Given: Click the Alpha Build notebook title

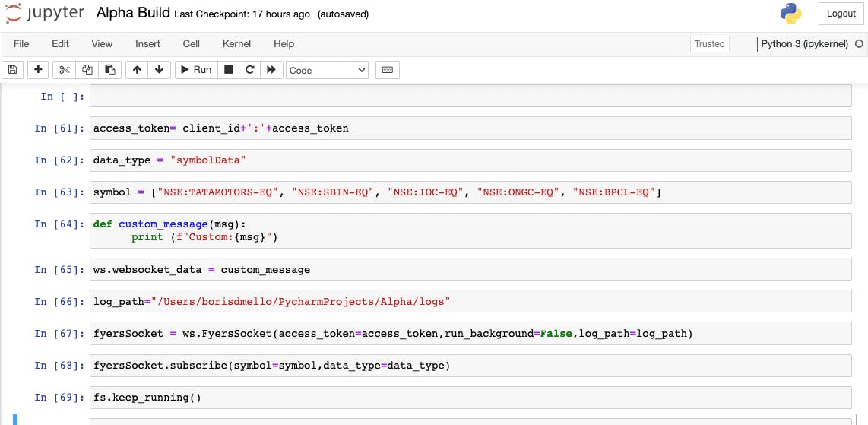Looking at the screenshot, I should (133, 14).
